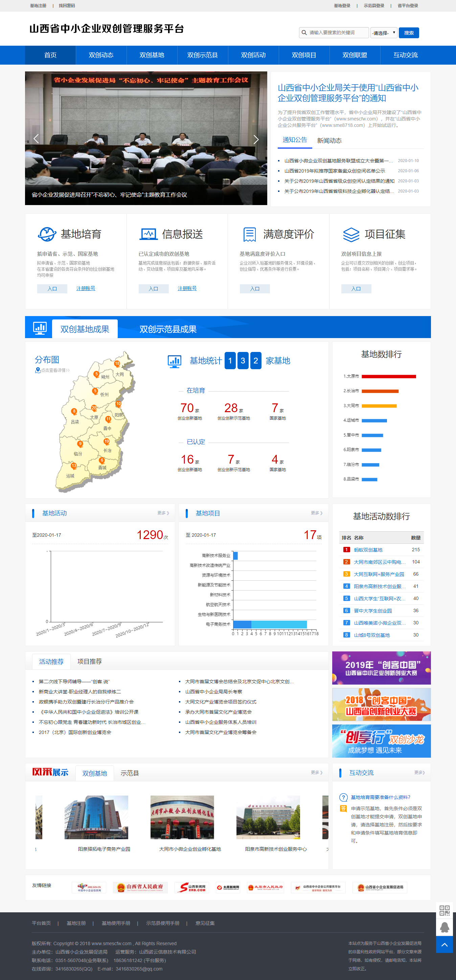Open the 双创示范县 navigation menu
Screen dimensions: 456x980
pyautogui.click(x=203, y=55)
